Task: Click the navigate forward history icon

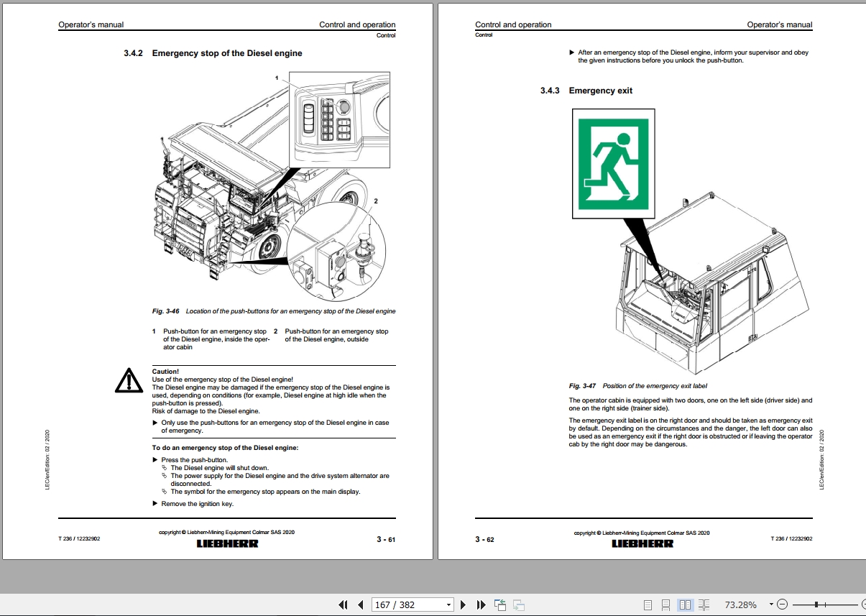Action: [519, 604]
